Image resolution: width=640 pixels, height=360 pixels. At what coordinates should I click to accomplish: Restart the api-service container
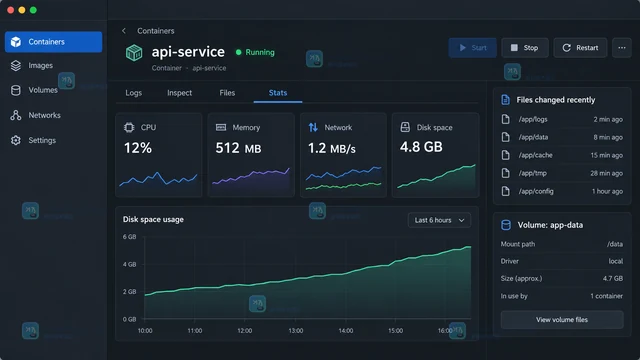click(580, 48)
